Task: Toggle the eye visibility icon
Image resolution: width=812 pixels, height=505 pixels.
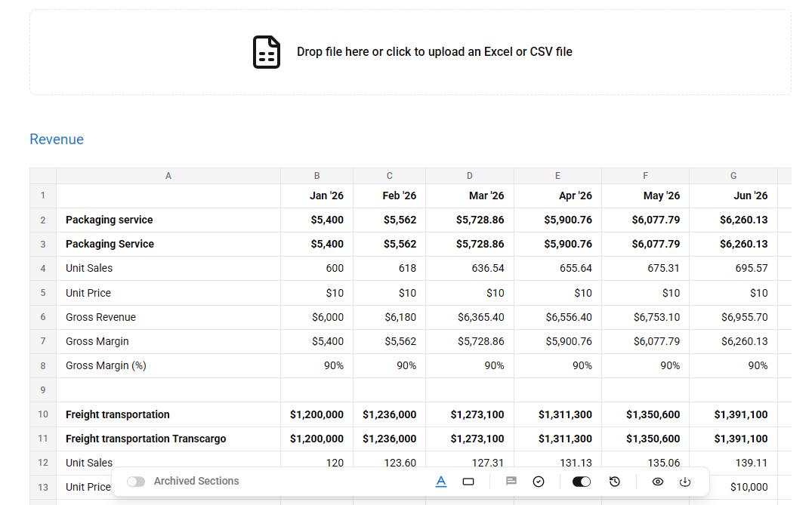Action: pos(658,482)
